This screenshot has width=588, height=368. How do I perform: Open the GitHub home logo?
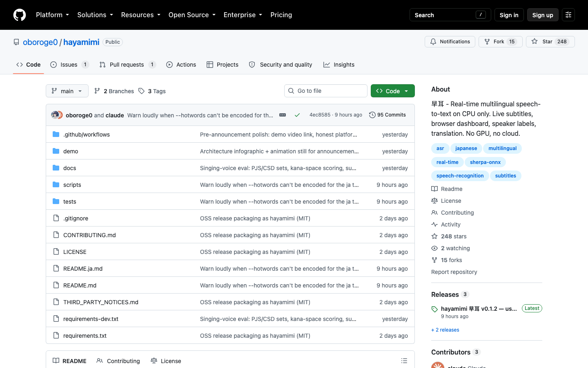pos(20,15)
